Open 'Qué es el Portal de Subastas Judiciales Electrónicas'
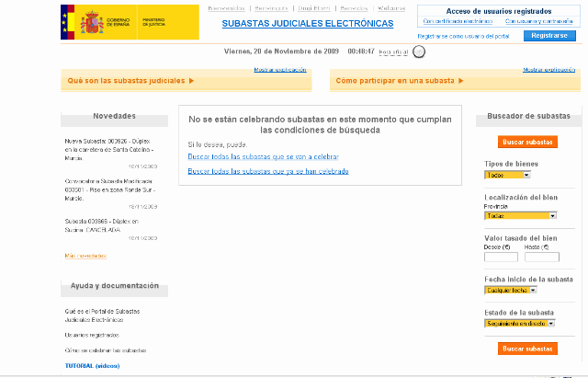Viewport: 588px width, 378px height. (102, 315)
